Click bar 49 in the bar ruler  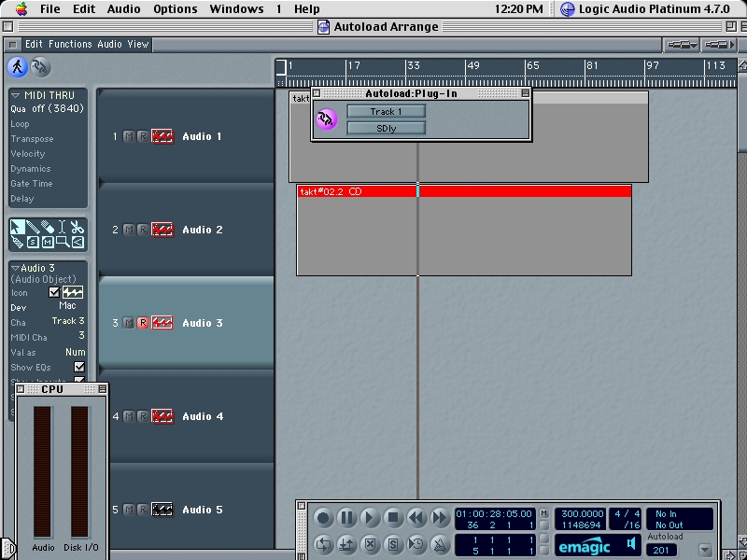[473, 65]
